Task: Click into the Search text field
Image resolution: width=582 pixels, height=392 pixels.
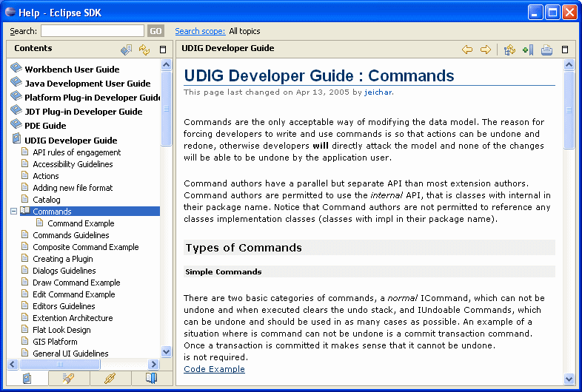Action: pos(93,31)
